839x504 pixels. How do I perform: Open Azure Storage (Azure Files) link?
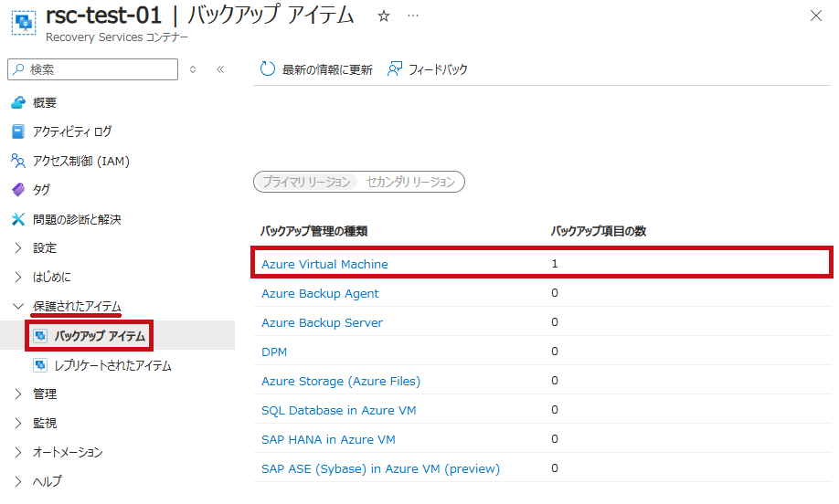click(341, 381)
